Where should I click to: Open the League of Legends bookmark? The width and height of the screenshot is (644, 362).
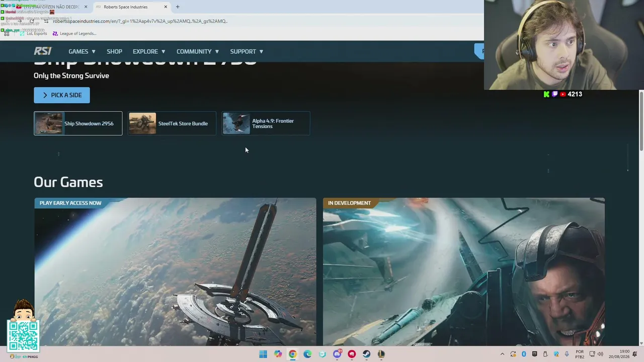[74, 34]
